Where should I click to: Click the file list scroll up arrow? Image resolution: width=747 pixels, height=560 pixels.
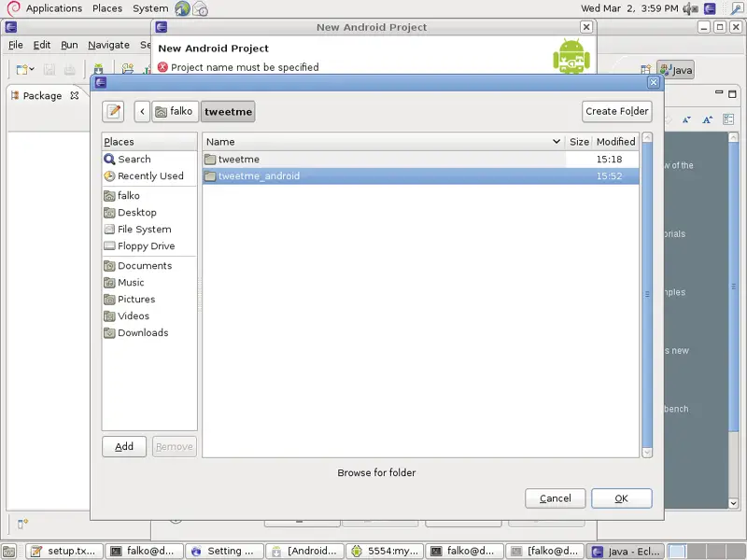point(647,137)
